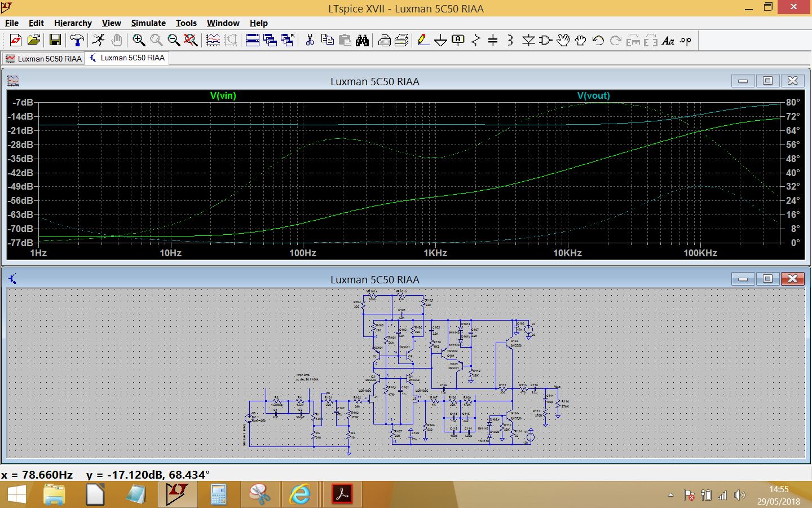Select the Draw Wire pencil tool
The image size is (812, 508).
click(423, 40)
